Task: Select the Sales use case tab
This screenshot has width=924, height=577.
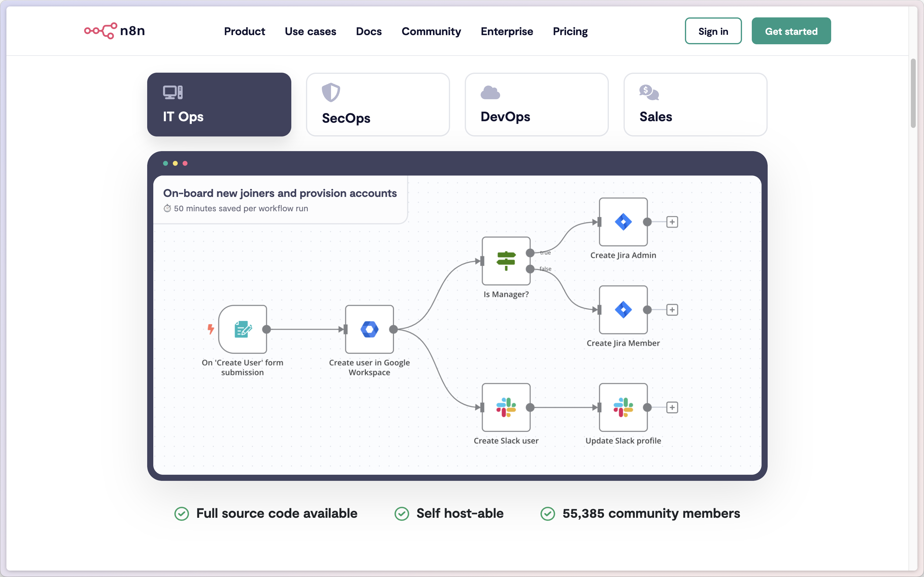Action: [695, 104]
